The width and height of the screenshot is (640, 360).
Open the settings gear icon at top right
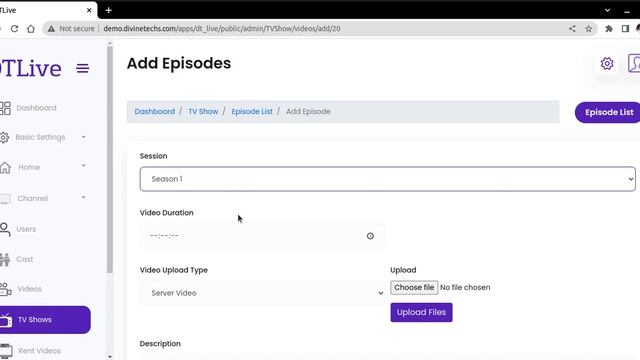(x=607, y=64)
